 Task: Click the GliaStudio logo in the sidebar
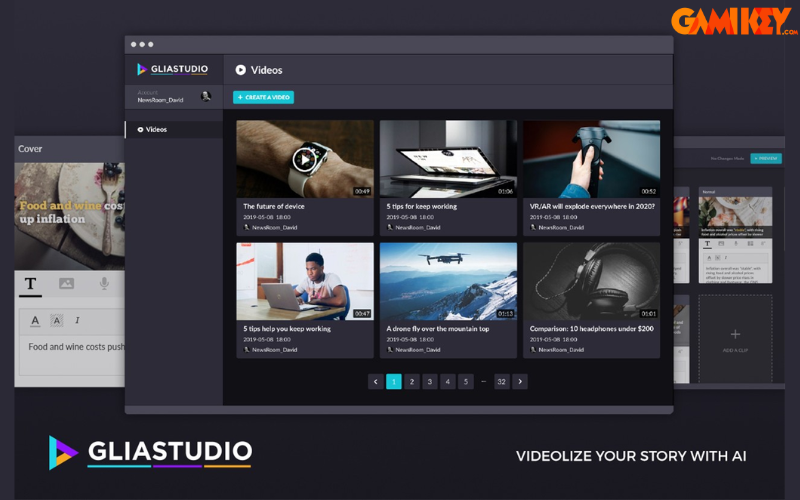pyautogui.click(x=172, y=69)
